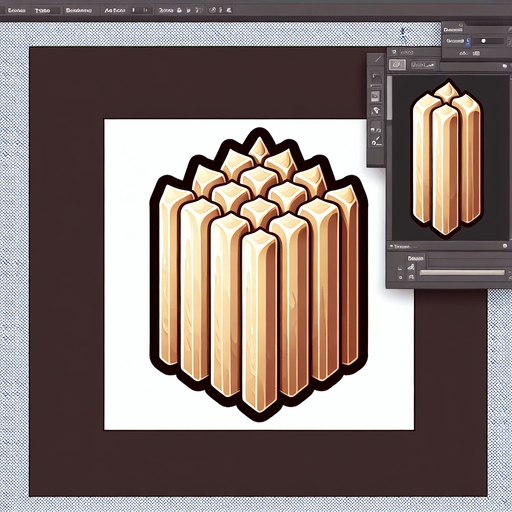512x512 pixels.
Task: Click the link icon in the top toolbar
Action: coord(212,10)
